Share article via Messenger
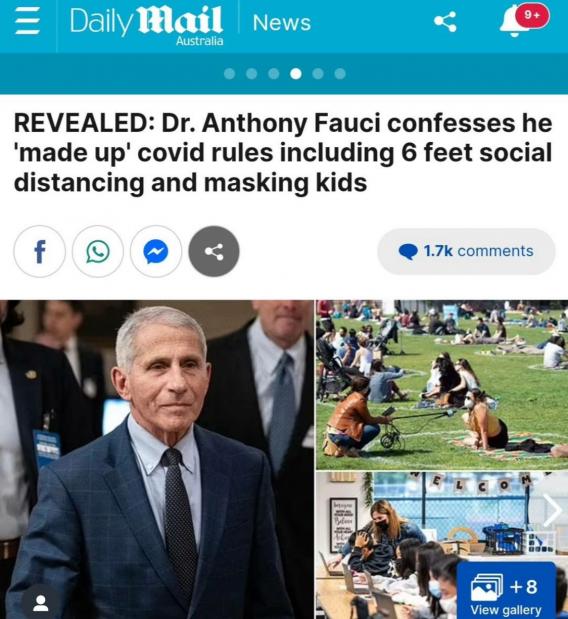This screenshot has width=568, height=619. click(x=156, y=251)
